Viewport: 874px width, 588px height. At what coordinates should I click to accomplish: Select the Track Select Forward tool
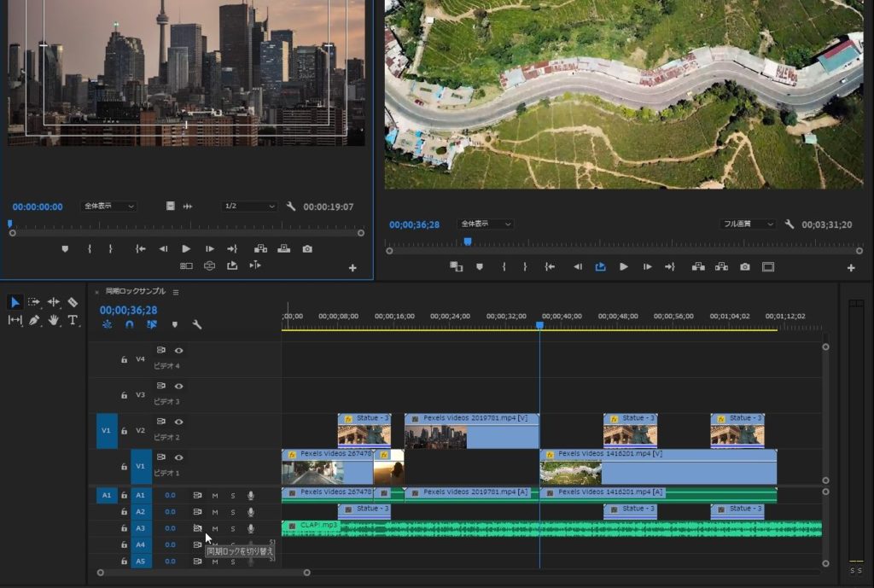[34, 302]
